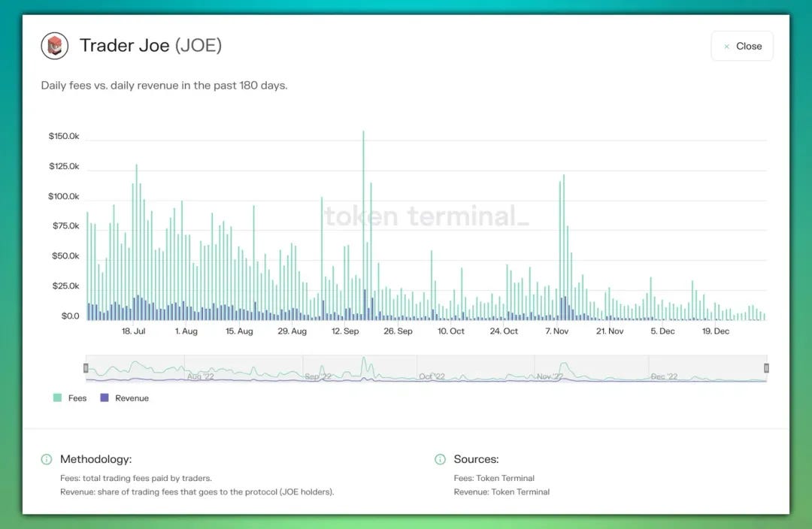The width and height of the screenshot is (812, 529).
Task: Click the Nov '22 navigator label
Action: pos(550,376)
